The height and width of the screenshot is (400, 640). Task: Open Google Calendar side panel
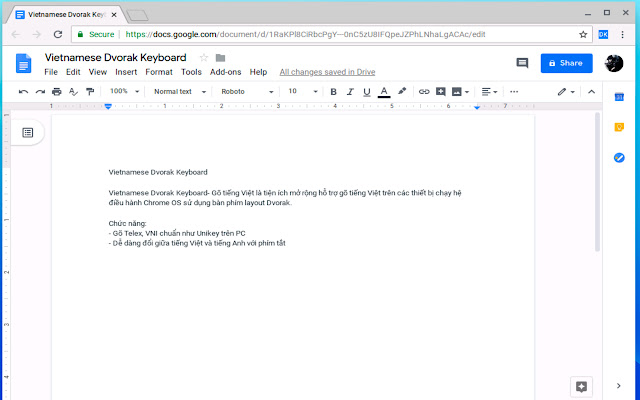coord(619,97)
